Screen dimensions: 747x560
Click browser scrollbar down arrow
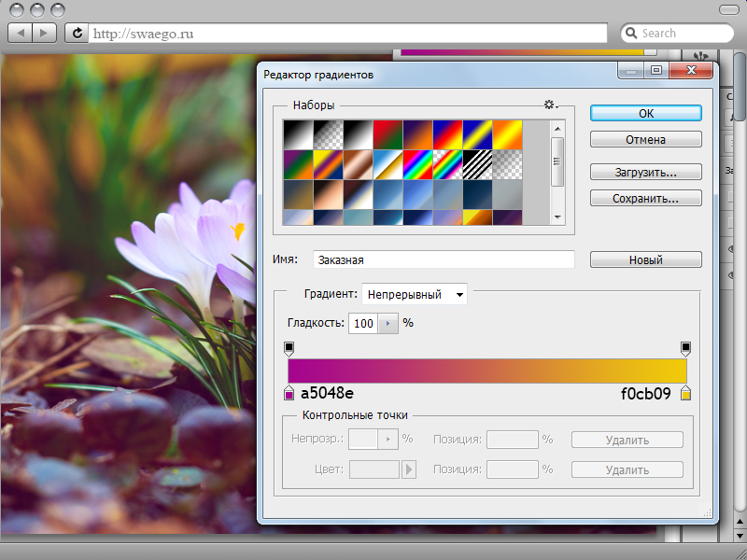(740, 536)
